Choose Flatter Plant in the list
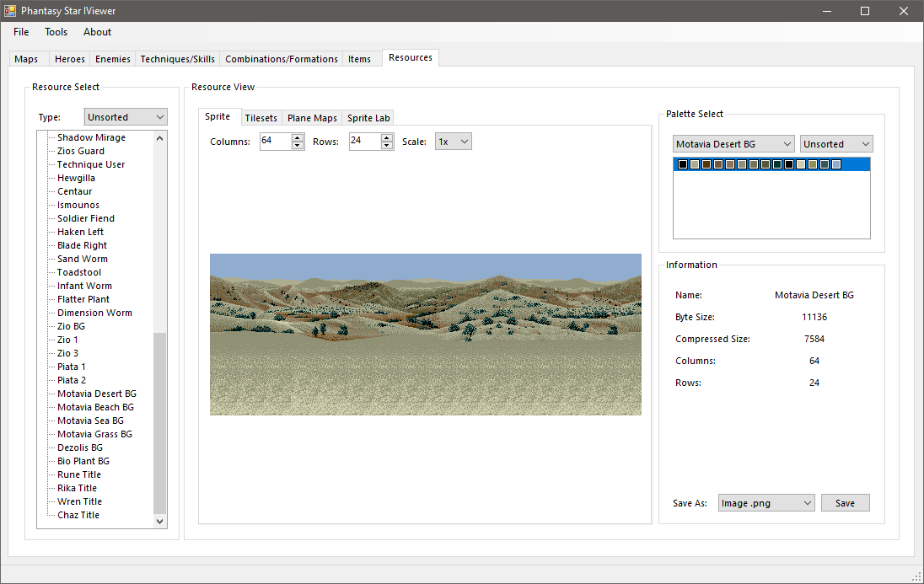 (x=83, y=299)
